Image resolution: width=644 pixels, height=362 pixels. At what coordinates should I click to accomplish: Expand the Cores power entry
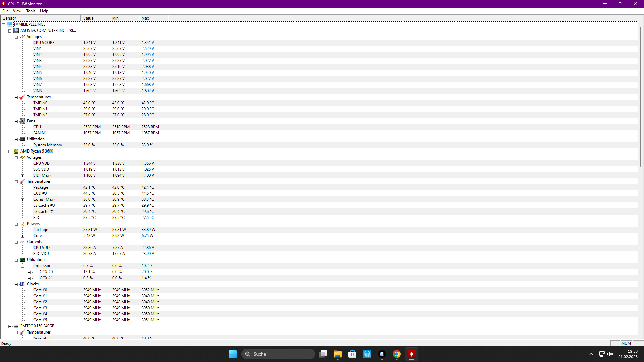(x=23, y=236)
